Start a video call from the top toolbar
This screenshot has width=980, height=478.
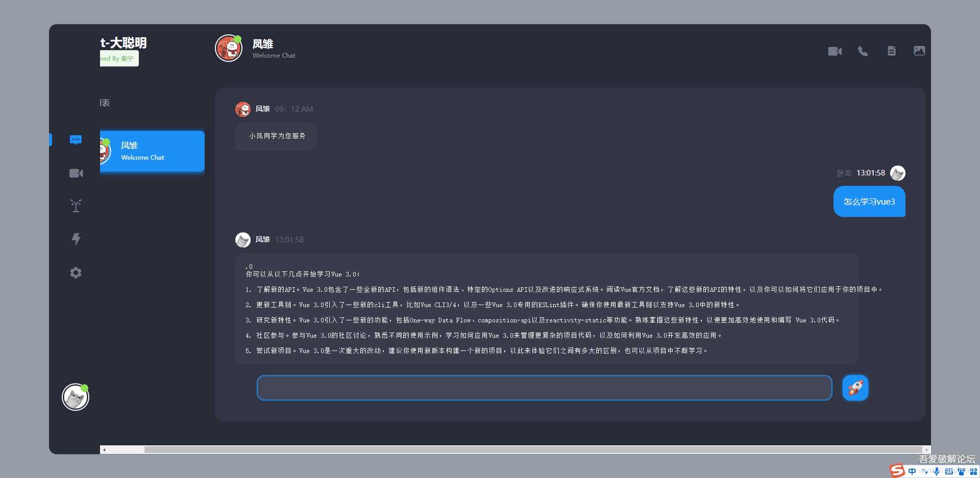click(835, 51)
